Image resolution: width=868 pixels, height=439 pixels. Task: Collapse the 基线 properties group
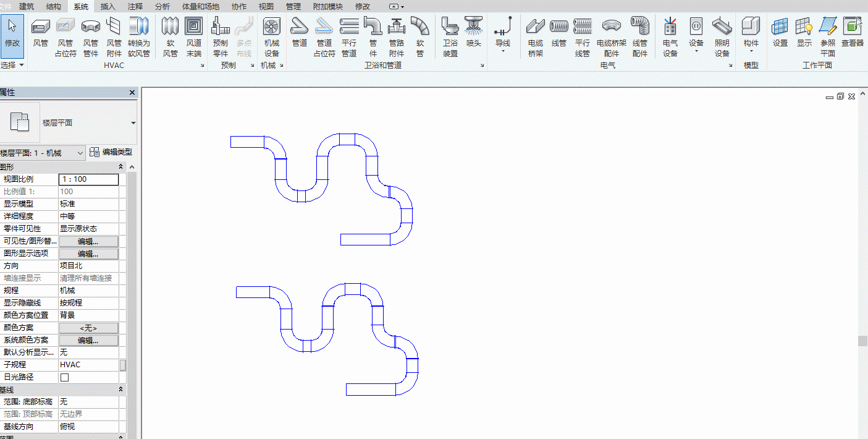click(121, 390)
